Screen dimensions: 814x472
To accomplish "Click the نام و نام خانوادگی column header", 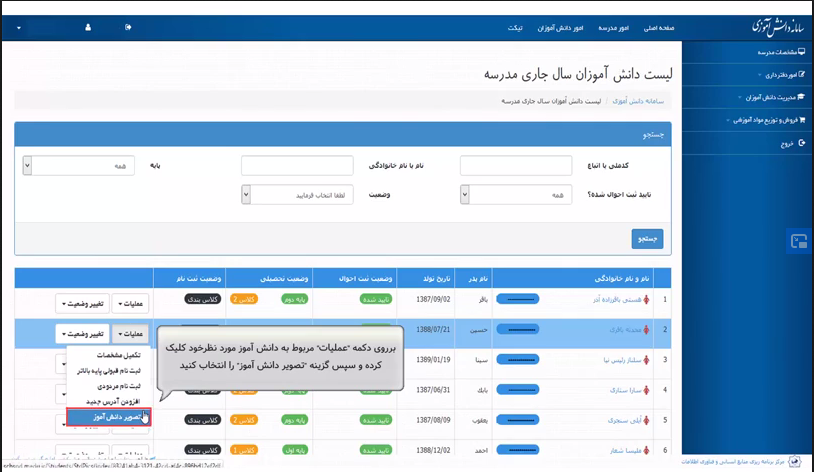I will (573, 279).
